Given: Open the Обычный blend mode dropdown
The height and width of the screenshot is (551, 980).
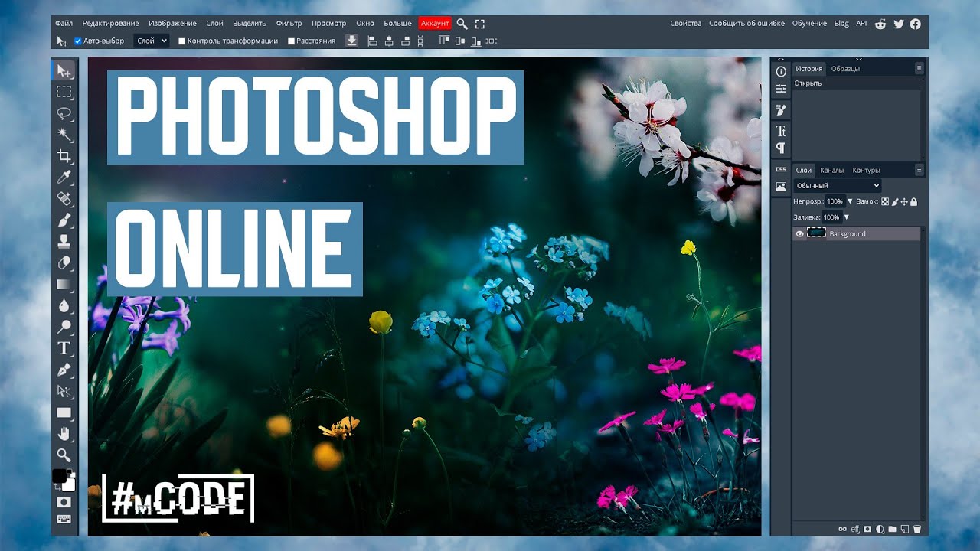Looking at the screenshot, I should pos(838,186).
